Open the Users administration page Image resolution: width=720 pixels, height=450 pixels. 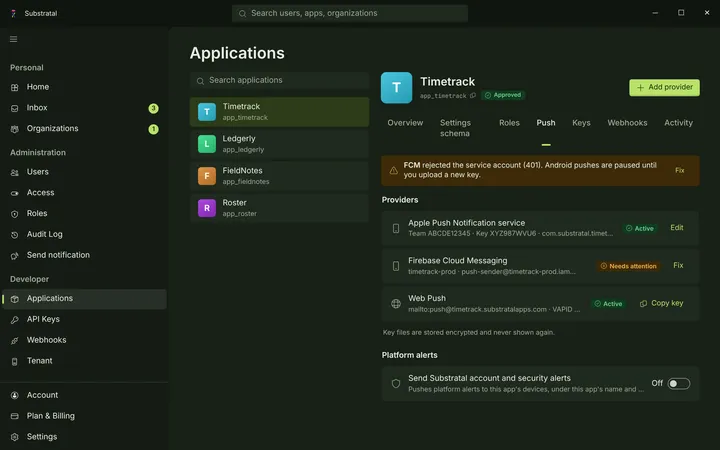(84, 172)
